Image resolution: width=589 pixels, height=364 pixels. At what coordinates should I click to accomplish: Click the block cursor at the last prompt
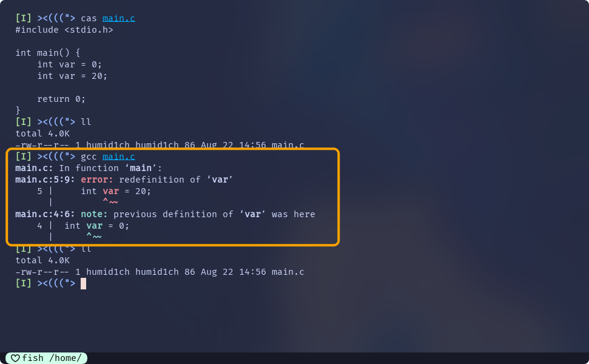point(84,283)
